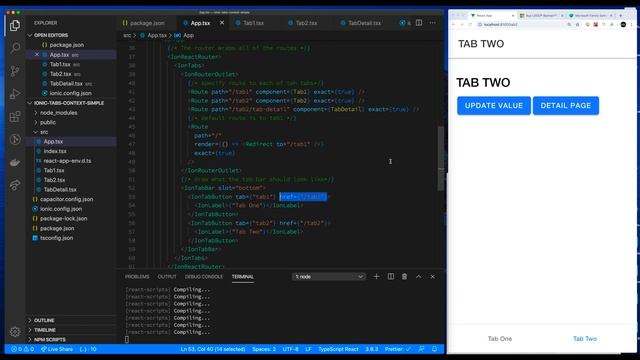640x360 pixels.
Task: Click the Detail Page button
Action: click(x=566, y=106)
